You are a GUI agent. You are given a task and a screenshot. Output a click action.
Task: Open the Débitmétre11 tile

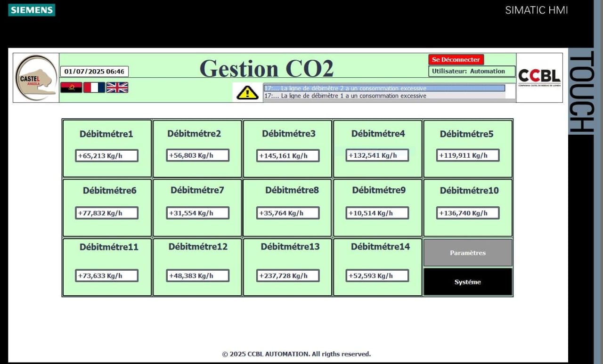(x=107, y=267)
